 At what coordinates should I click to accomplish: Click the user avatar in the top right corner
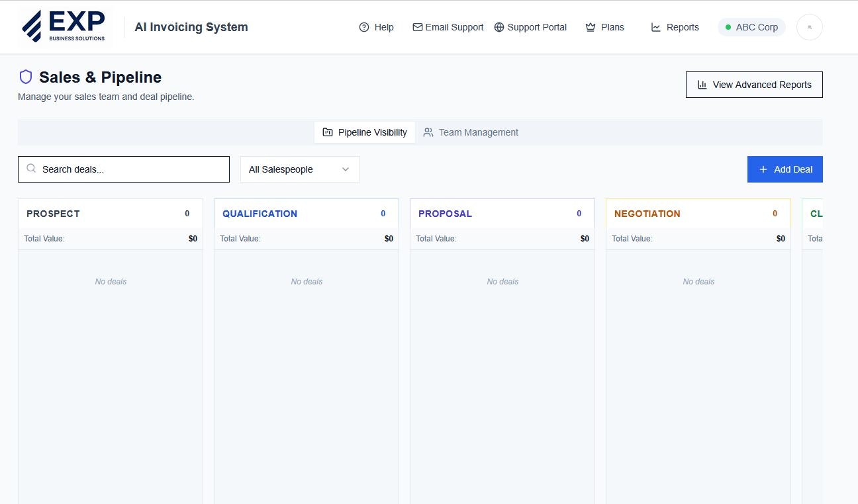coord(809,26)
